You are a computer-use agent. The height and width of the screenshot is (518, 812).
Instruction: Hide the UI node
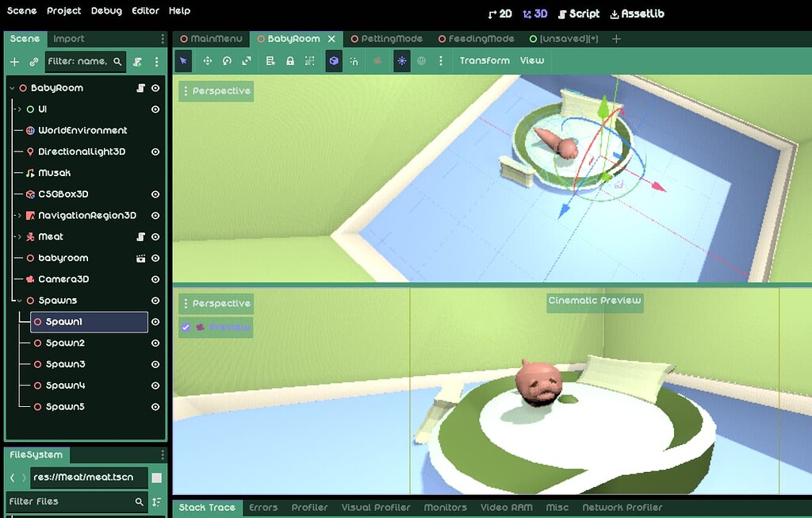(x=155, y=109)
